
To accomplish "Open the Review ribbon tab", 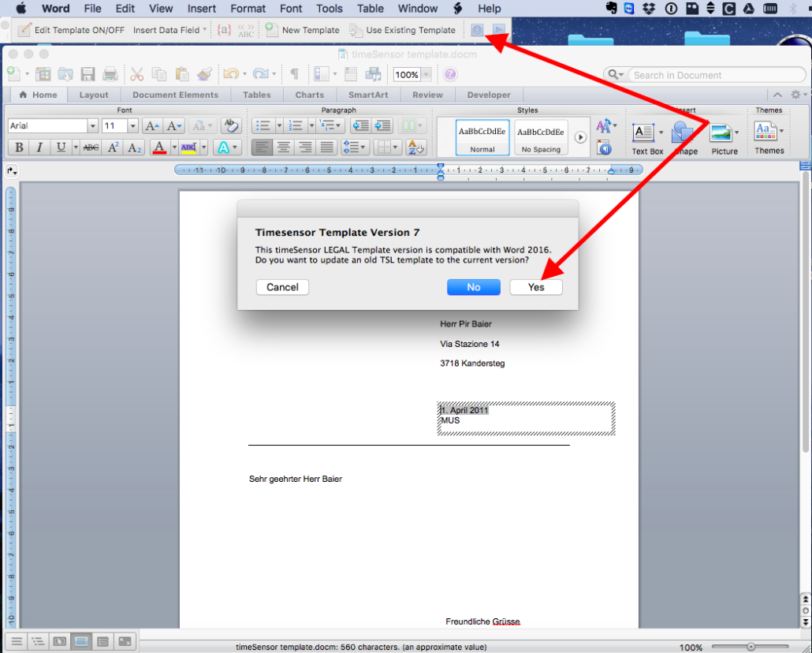I will (427, 95).
